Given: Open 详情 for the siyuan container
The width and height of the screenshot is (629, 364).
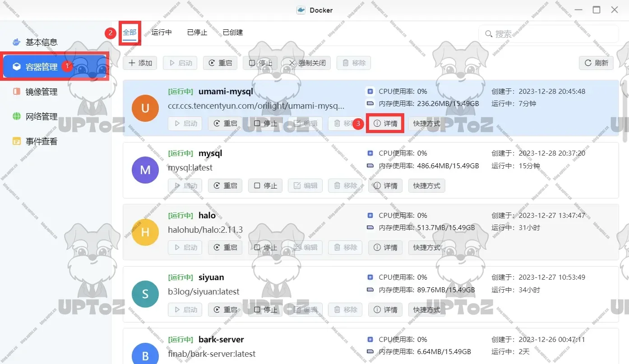Looking at the screenshot, I should click(x=386, y=309).
